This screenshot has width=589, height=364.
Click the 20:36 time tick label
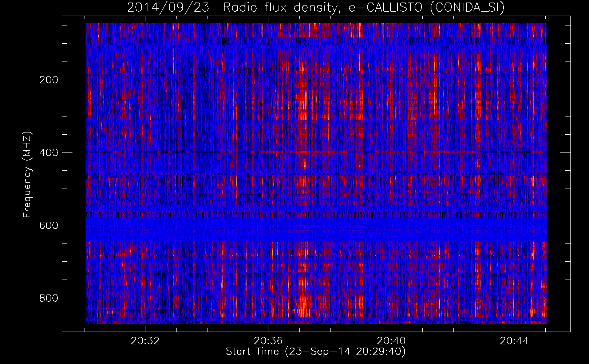268,341
